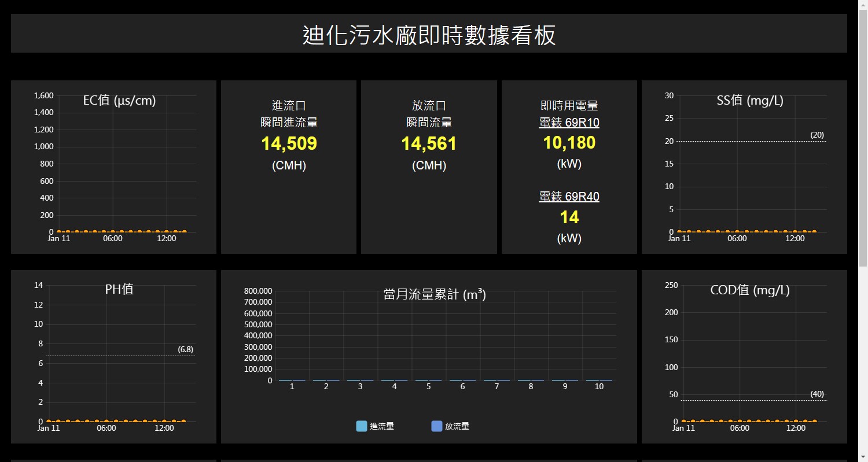Screen dimensions: 868x462
Task: Click the 800,000 axis label on flow chart
Action: (258, 291)
